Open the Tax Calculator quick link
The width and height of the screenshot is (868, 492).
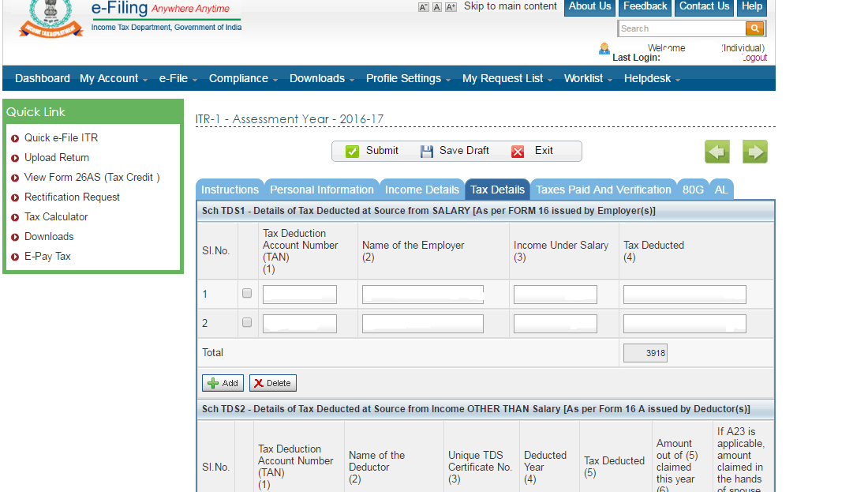[x=55, y=216]
